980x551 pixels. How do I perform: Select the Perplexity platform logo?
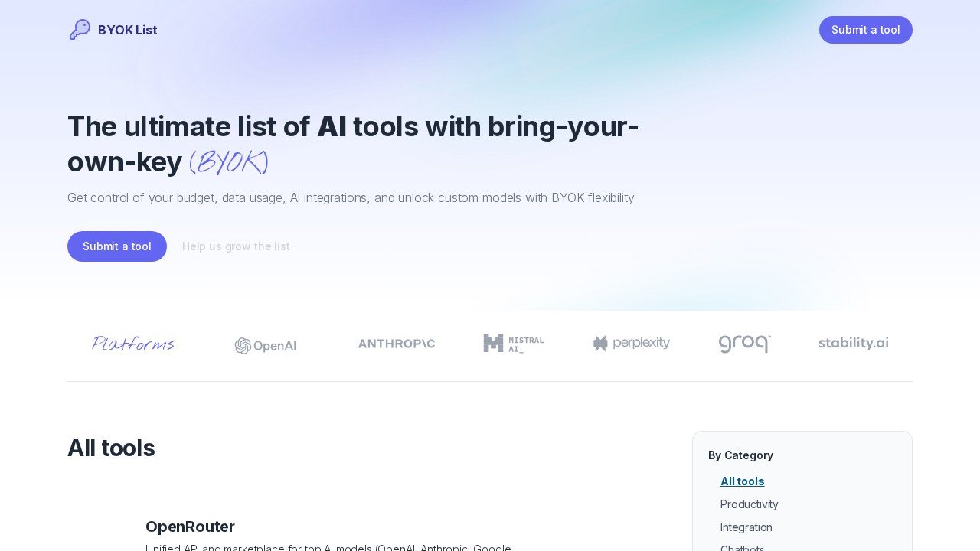[630, 343]
